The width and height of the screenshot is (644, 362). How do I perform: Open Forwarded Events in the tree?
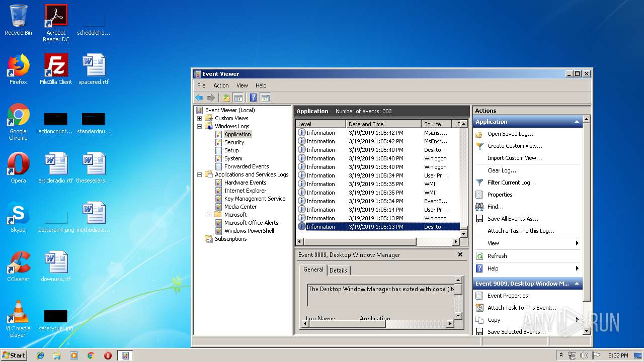click(247, 166)
